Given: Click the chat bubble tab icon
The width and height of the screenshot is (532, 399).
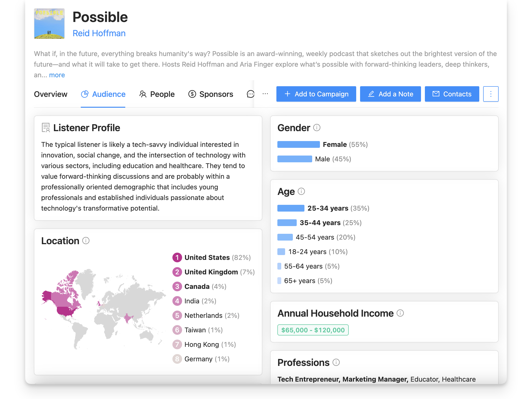Looking at the screenshot, I should pos(250,94).
